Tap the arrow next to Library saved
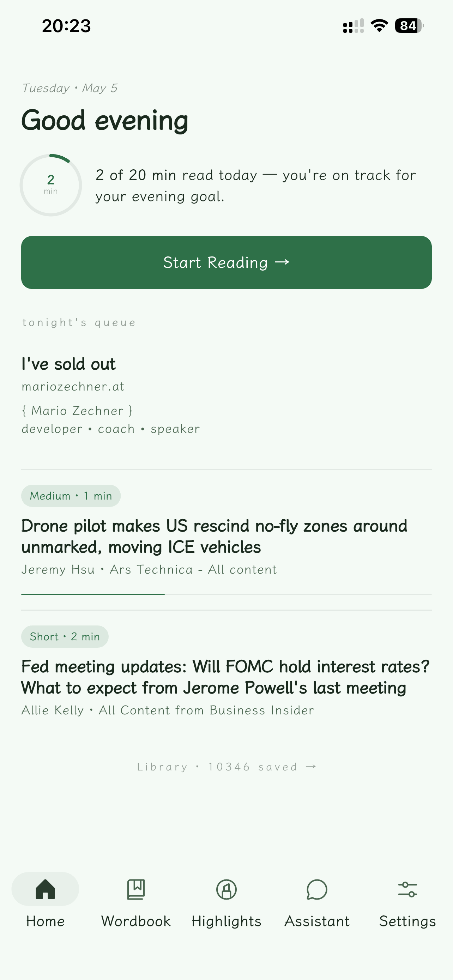Viewport: 453px width, 980px height. (311, 766)
